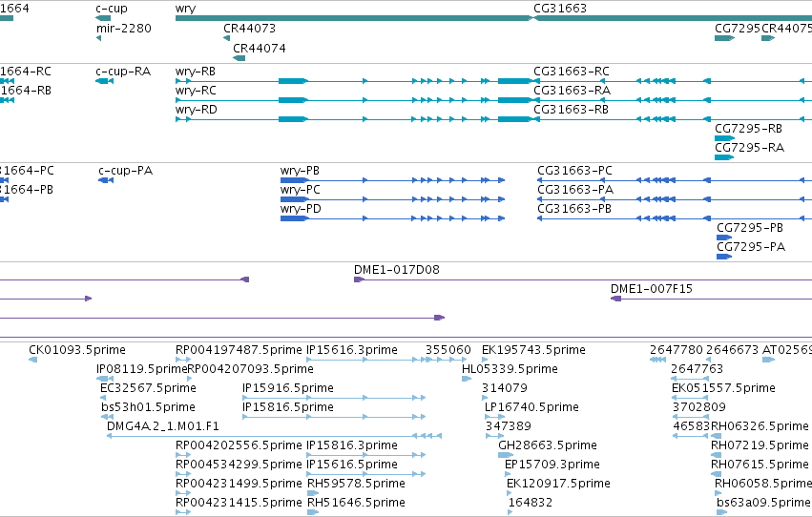This screenshot has height=517, width=812.
Task: Click the CG31663-PC protein label
Action: pos(574,170)
